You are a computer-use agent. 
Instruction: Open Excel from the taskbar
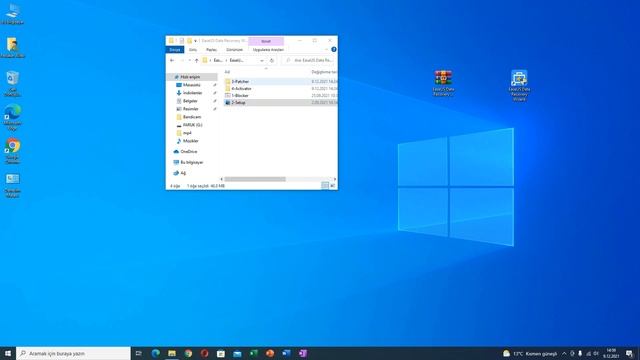point(253,353)
